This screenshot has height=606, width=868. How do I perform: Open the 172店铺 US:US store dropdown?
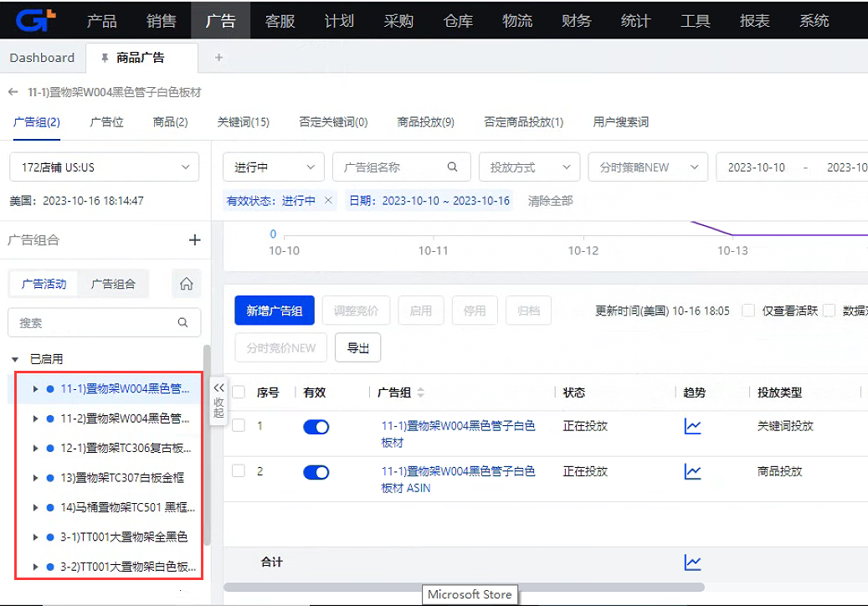tap(105, 167)
